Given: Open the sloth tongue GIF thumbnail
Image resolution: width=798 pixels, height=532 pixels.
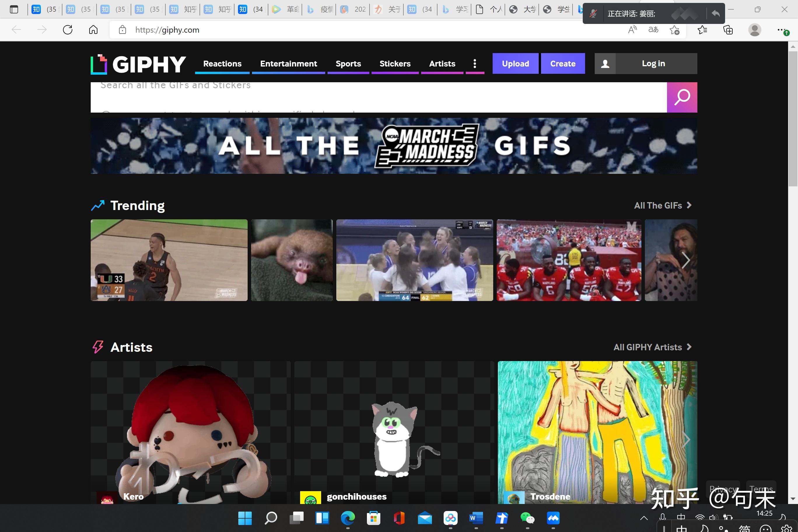Looking at the screenshot, I should [x=292, y=260].
